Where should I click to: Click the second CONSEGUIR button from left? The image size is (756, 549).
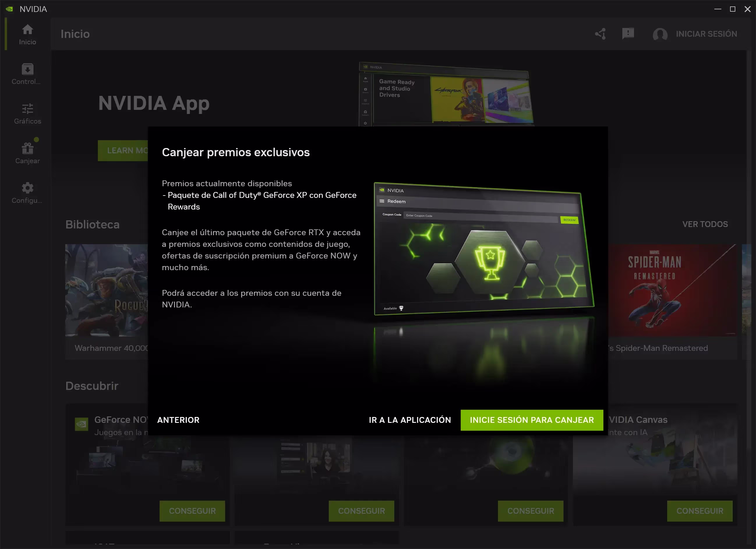(x=361, y=511)
